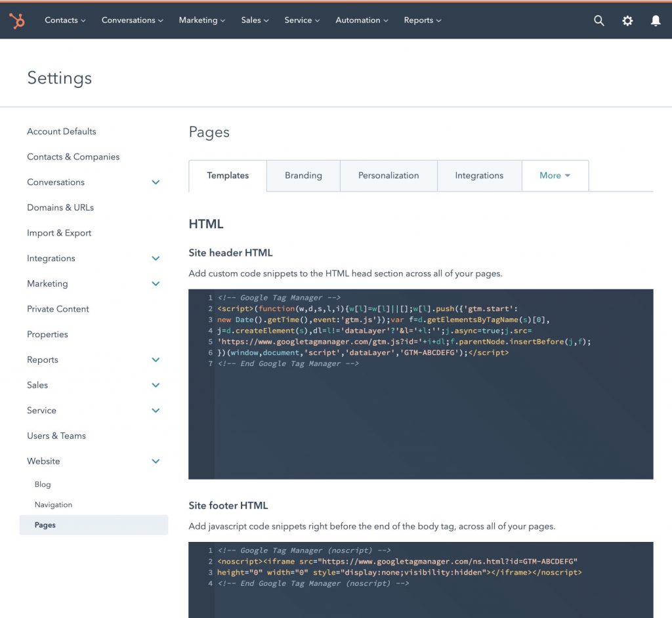Expand the Website section in the sidebar

coord(156,461)
